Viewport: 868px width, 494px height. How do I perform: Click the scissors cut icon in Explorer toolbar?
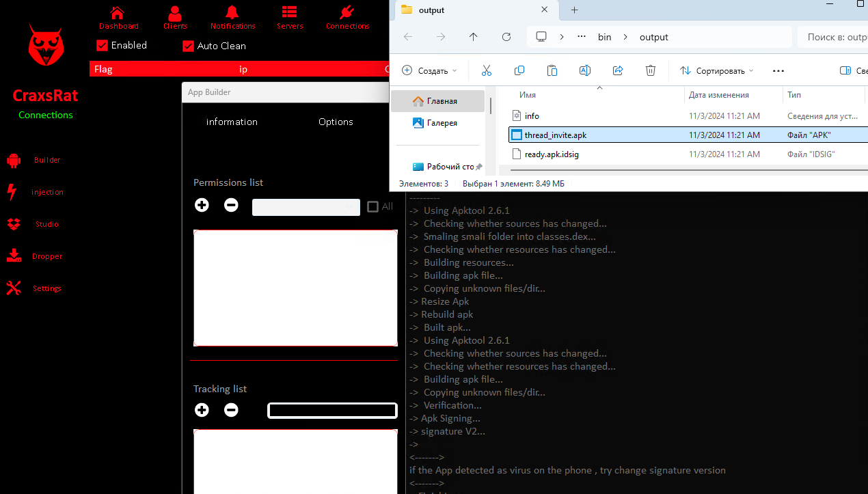(x=487, y=70)
